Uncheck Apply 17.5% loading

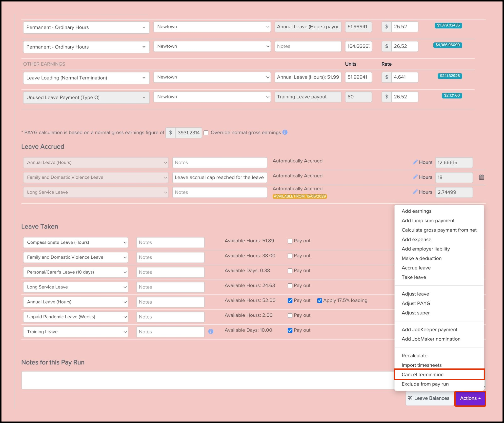(x=320, y=301)
